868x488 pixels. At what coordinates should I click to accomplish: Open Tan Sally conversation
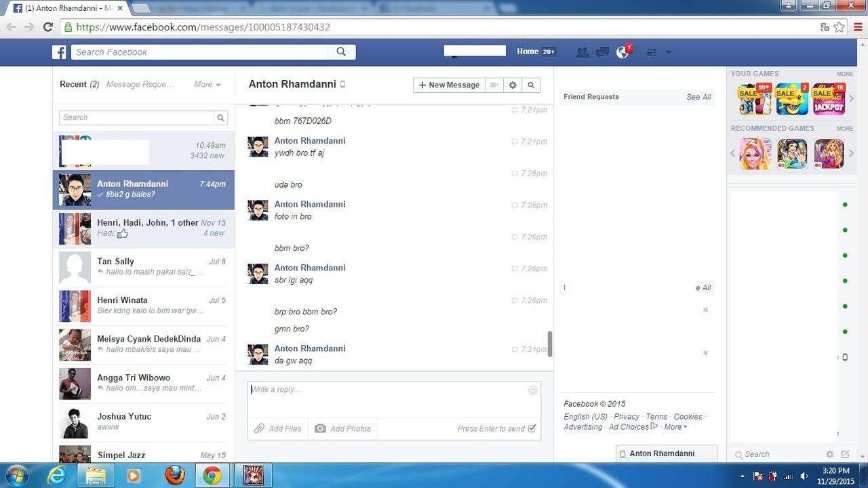point(144,267)
